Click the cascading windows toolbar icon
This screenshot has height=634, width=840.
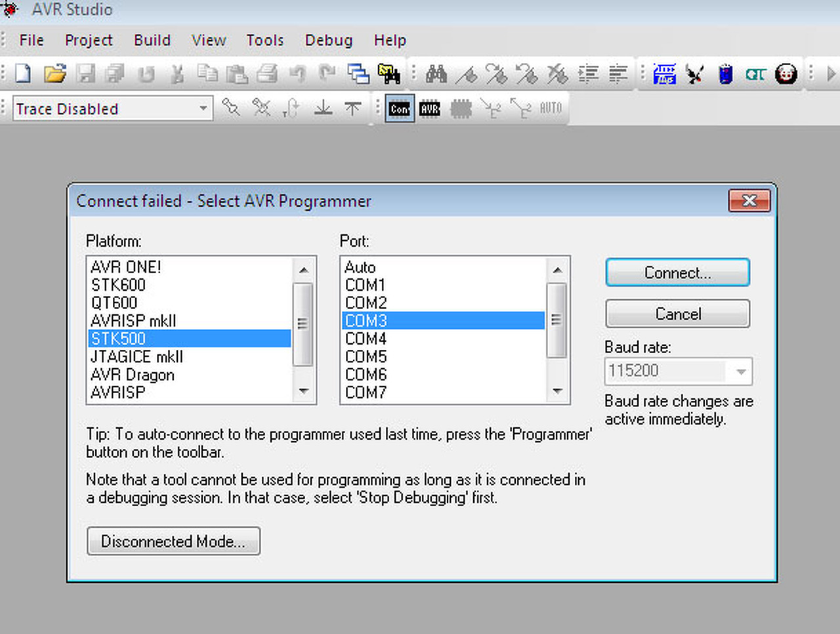358,73
